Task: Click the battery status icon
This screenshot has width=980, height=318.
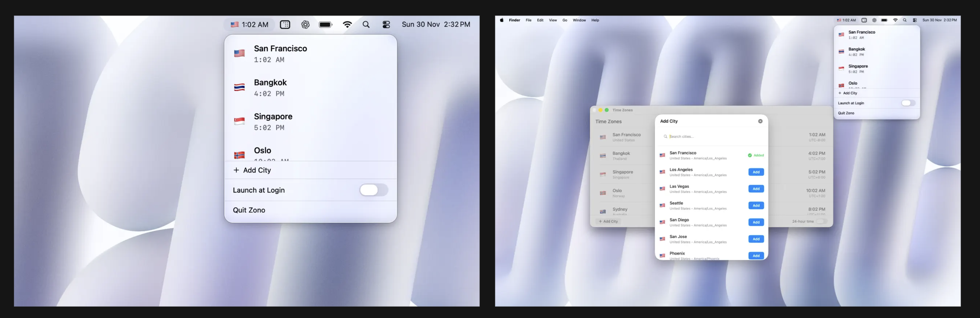Action: pyautogui.click(x=326, y=24)
